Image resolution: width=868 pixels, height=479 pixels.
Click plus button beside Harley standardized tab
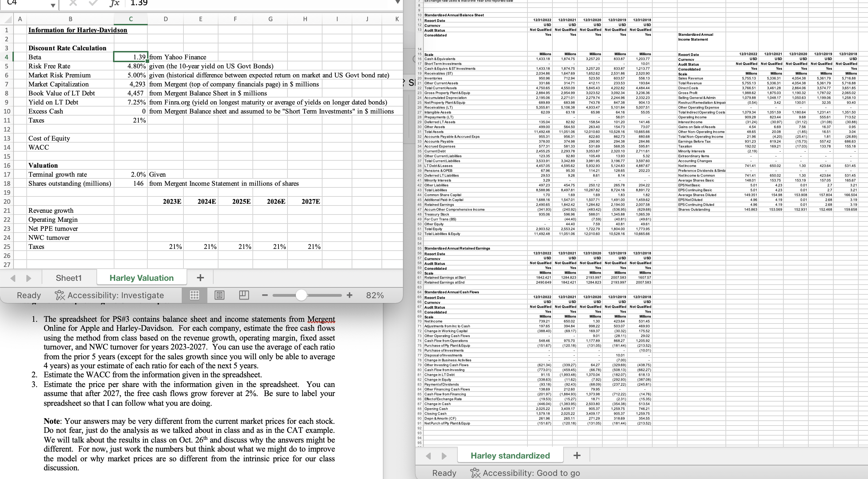577,455
